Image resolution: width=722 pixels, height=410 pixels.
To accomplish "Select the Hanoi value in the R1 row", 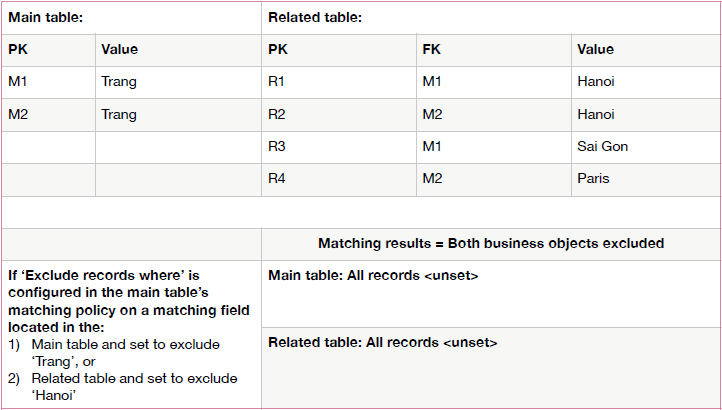I will tap(596, 82).
